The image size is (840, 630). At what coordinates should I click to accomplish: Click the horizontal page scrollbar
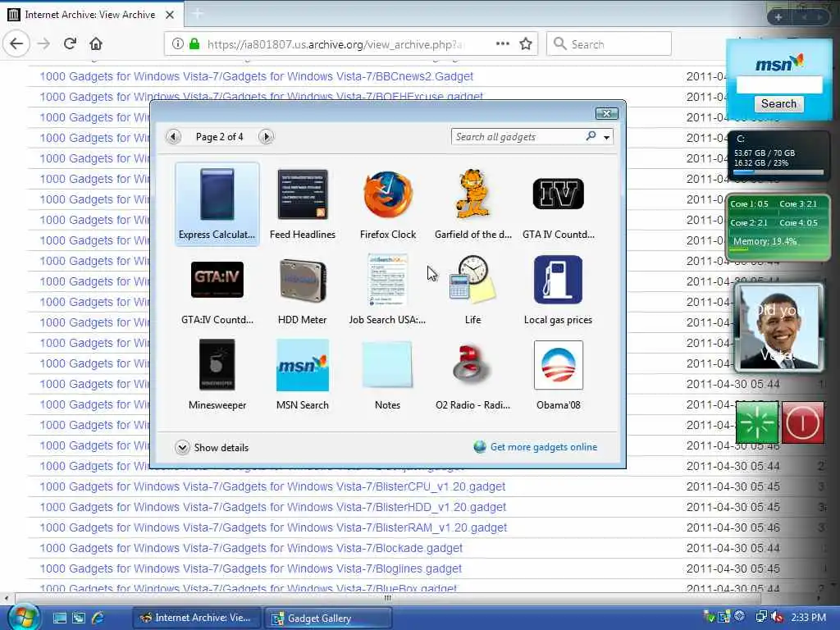[387, 598]
